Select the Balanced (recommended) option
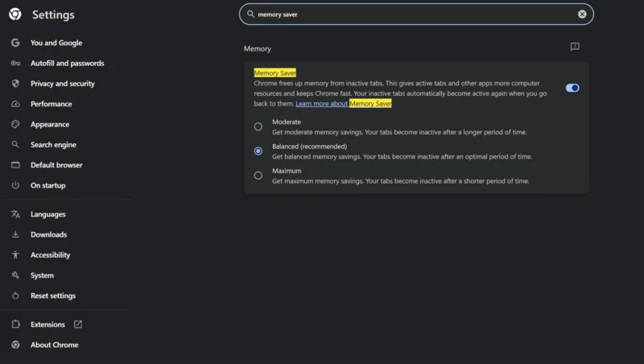This screenshot has height=364, width=644. (x=258, y=151)
